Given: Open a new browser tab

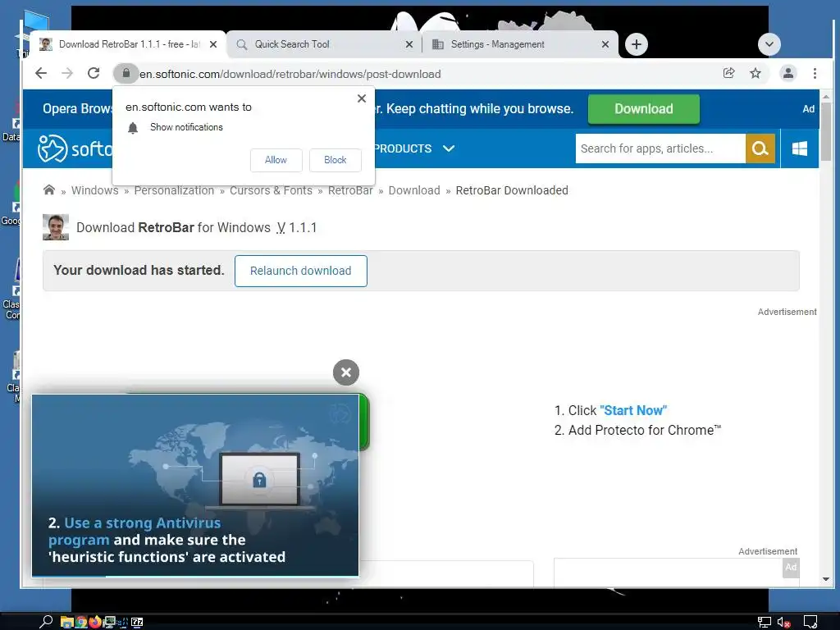Looking at the screenshot, I should click(x=636, y=44).
